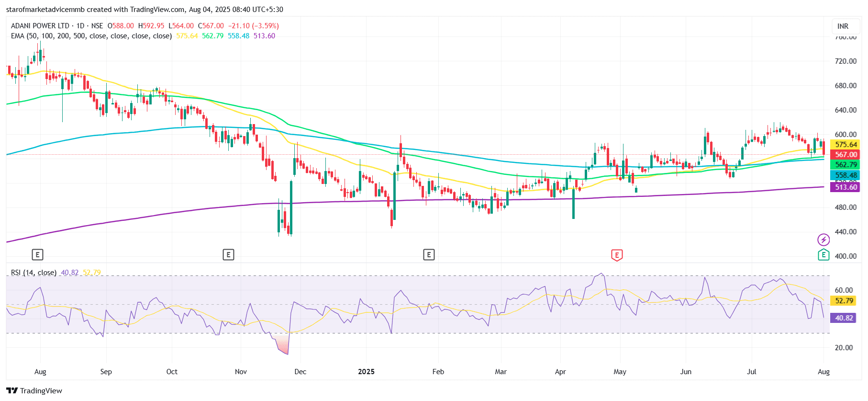Click the TradingView logo
This screenshot has width=868, height=401.
coord(34,390)
